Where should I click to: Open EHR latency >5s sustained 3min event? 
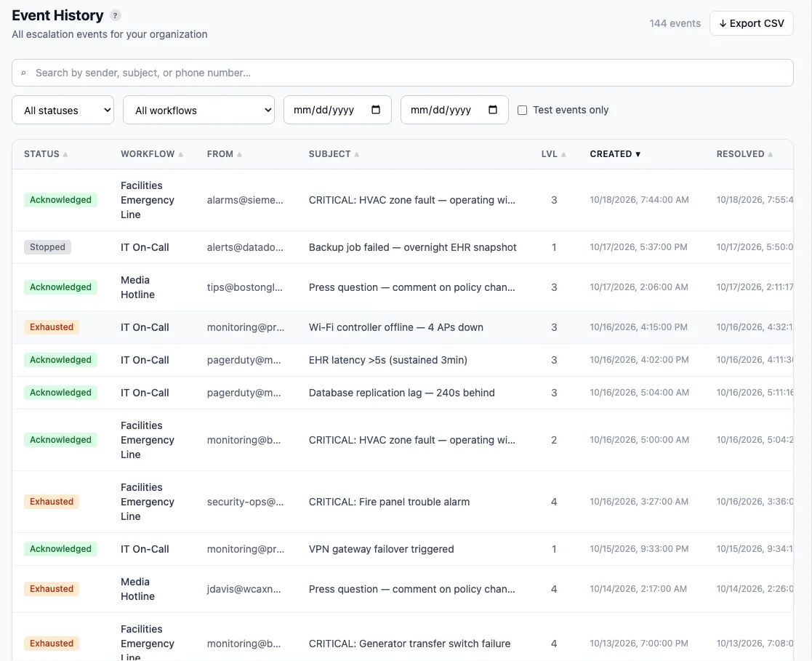point(388,360)
